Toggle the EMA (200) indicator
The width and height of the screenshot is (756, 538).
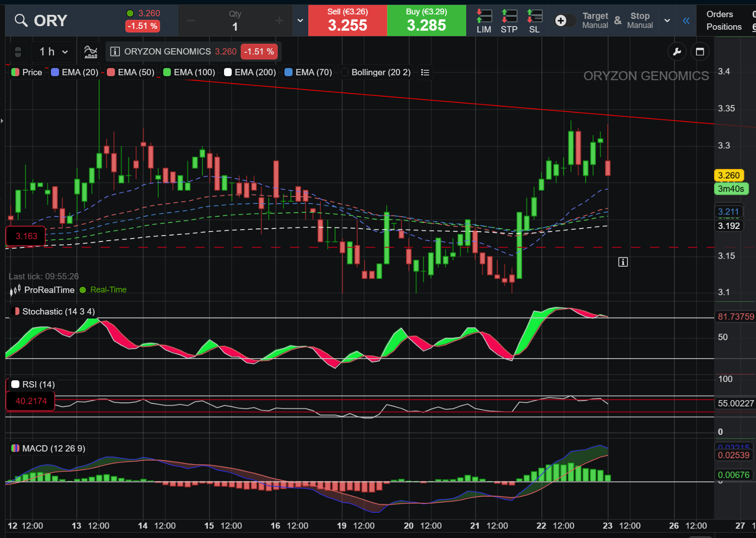[250, 72]
